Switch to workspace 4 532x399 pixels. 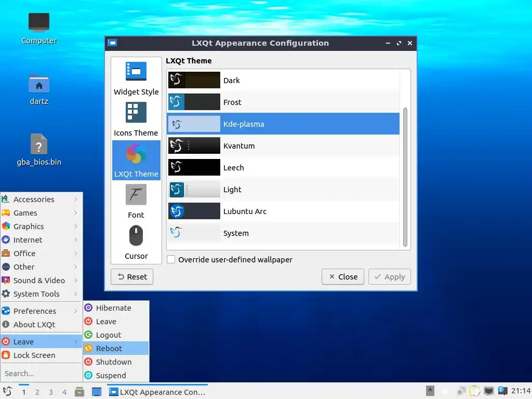[x=64, y=392]
